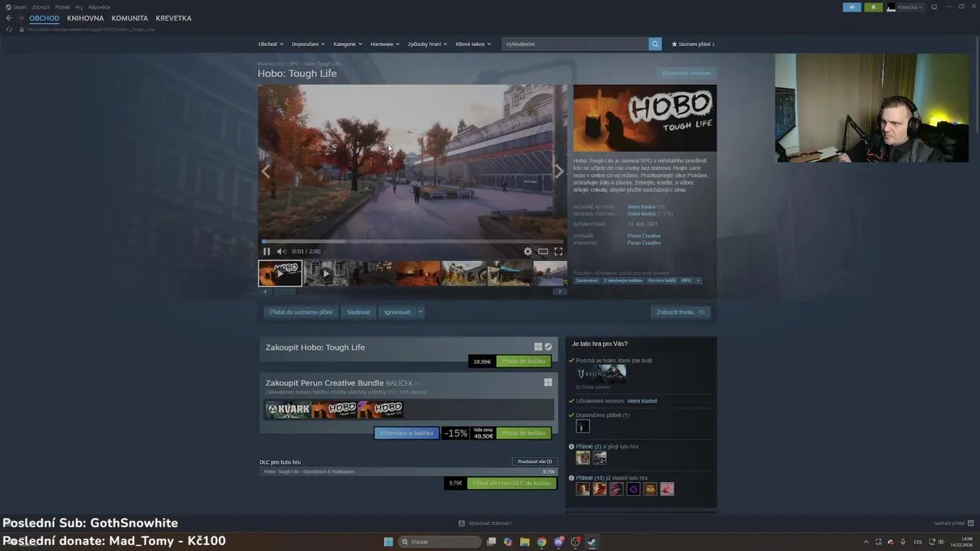Add all DLC to cart

tap(511, 484)
